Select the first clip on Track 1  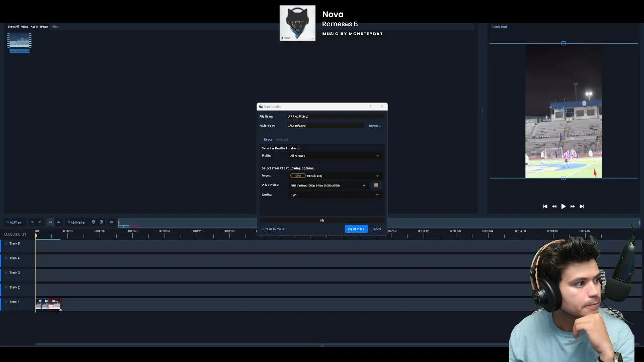(39, 304)
